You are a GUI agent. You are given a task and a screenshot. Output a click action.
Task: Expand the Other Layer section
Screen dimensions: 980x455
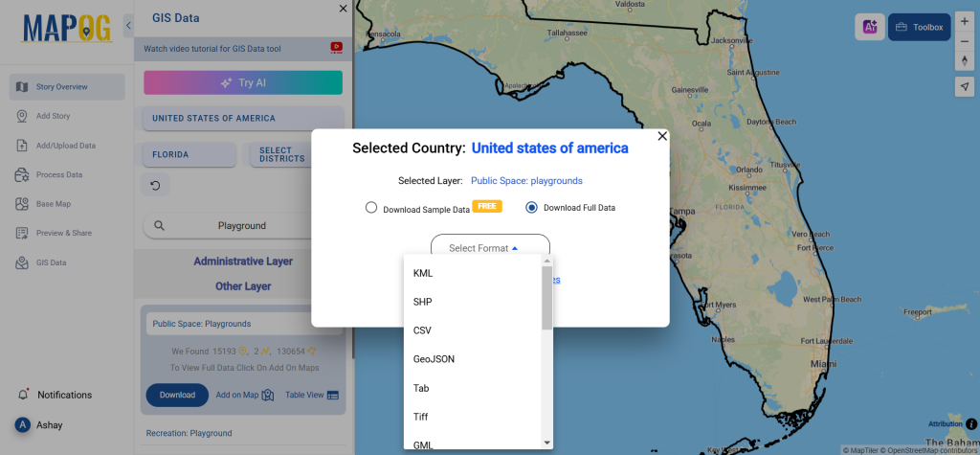[x=243, y=286]
